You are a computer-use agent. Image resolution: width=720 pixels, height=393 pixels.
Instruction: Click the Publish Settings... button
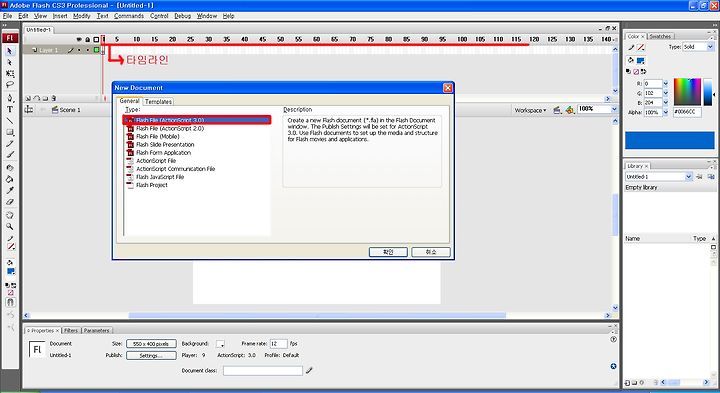[x=151, y=355]
